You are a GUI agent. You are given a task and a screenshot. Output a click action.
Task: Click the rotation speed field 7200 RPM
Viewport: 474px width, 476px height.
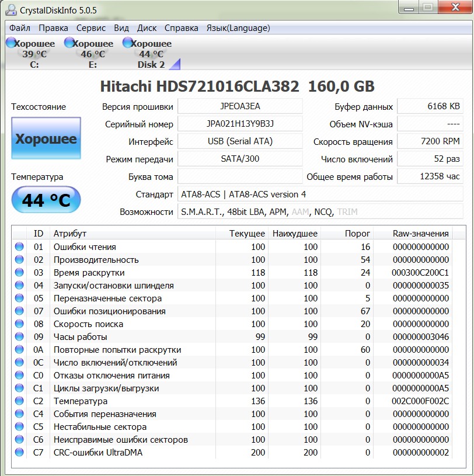coord(430,141)
